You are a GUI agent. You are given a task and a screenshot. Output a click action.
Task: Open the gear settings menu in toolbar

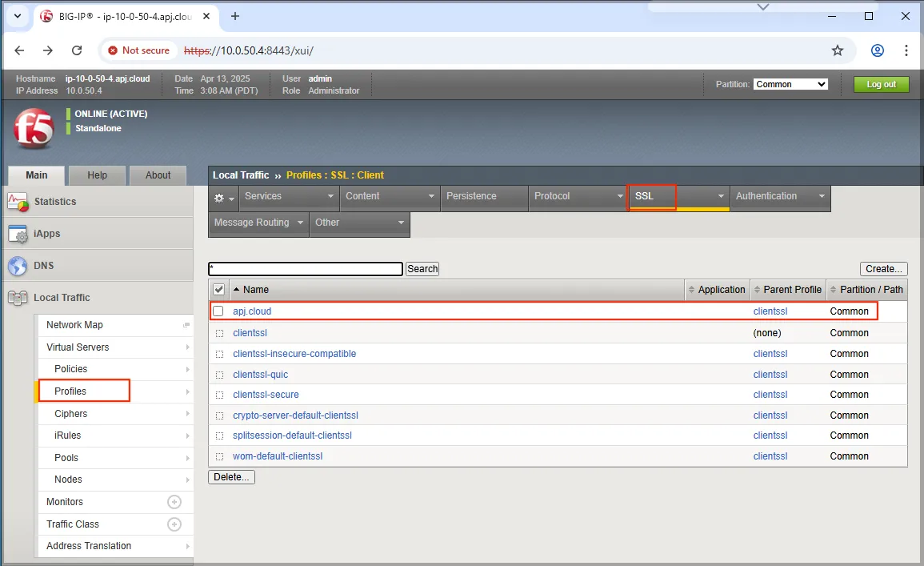223,197
